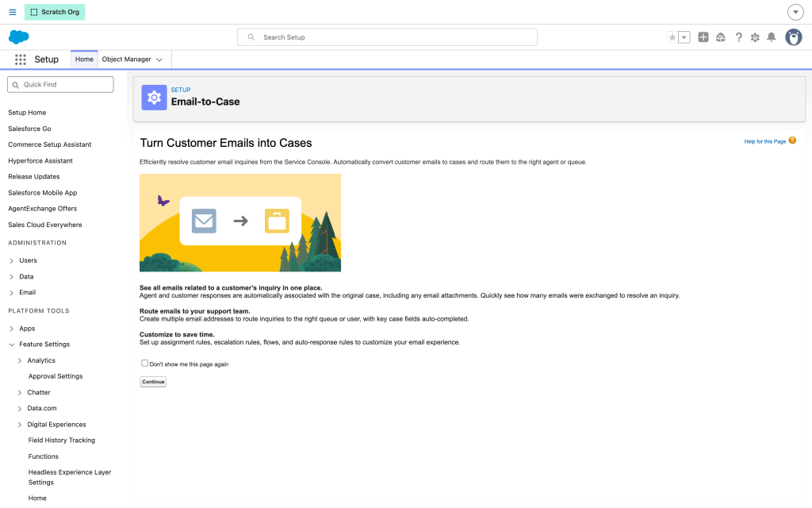Screen dimensions: 812x508
Task: Open the Global Actions plus icon
Action: [x=703, y=37]
